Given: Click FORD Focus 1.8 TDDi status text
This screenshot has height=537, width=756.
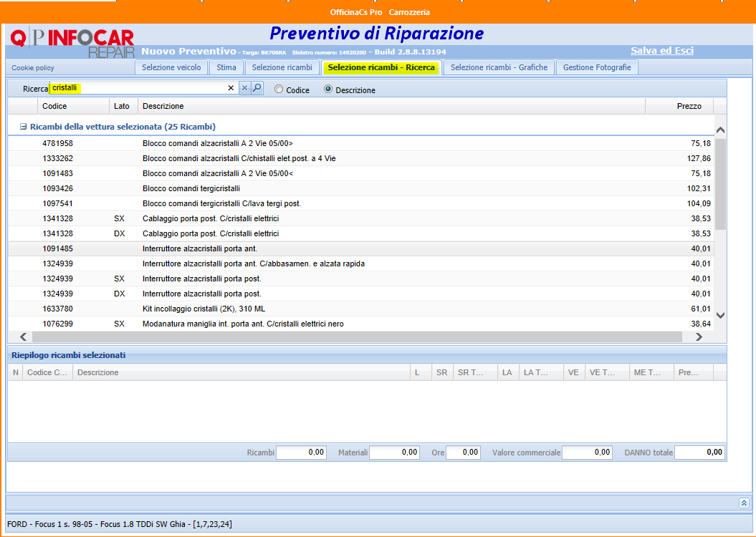Looking at the screenshot, I should pos(120,524).
